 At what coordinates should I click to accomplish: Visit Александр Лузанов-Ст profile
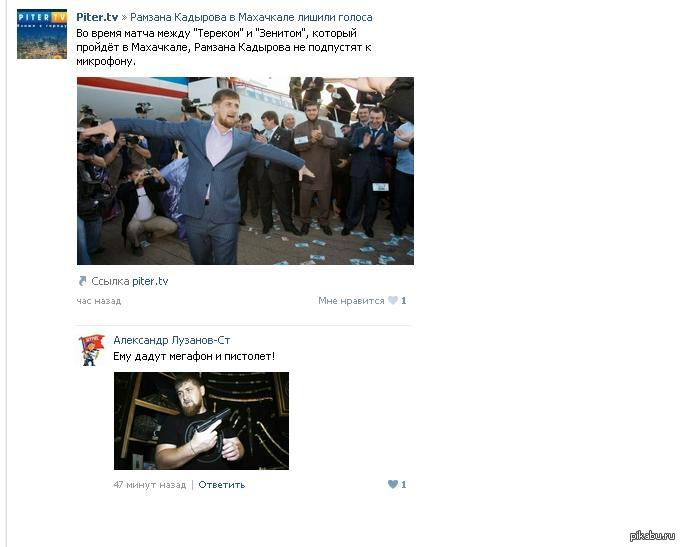click(x=172, y=340)
